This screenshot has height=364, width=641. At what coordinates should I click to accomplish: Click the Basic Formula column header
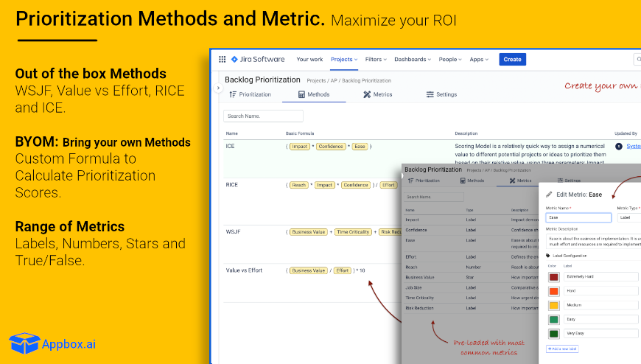coord(300,133)
